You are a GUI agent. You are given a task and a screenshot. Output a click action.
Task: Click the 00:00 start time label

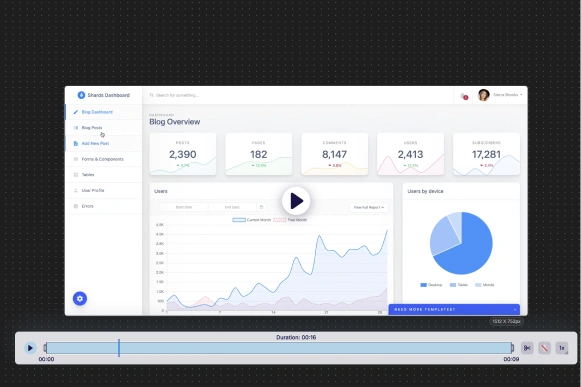(x=46, y=359)
